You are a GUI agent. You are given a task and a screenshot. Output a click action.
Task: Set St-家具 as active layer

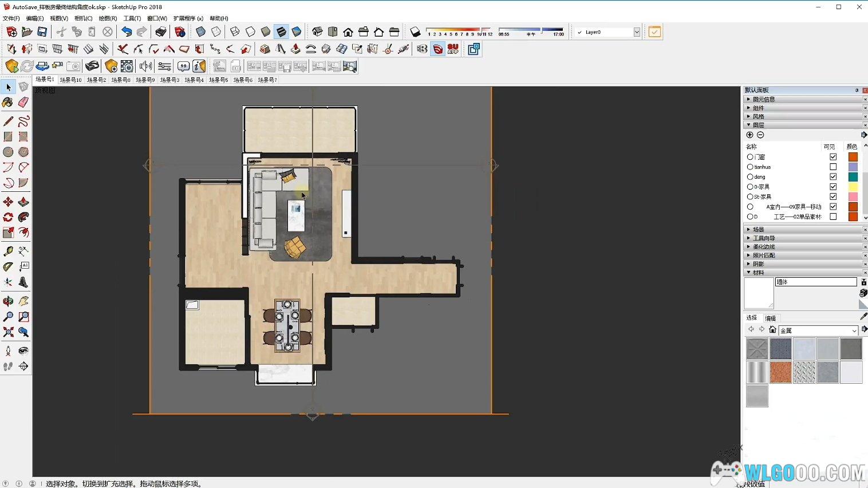(750, 197)
